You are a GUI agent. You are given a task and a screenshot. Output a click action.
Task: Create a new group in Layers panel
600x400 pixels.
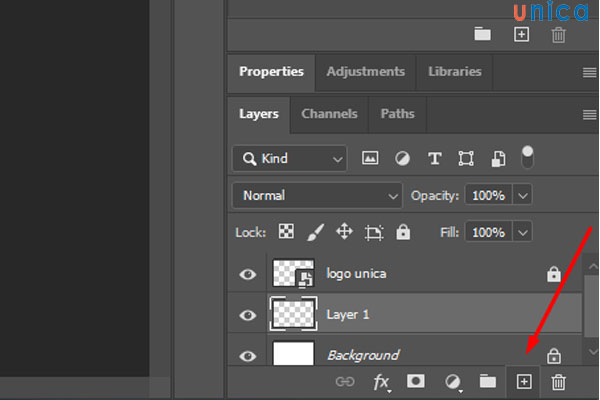pyautogui.click(x=488, y=381)
